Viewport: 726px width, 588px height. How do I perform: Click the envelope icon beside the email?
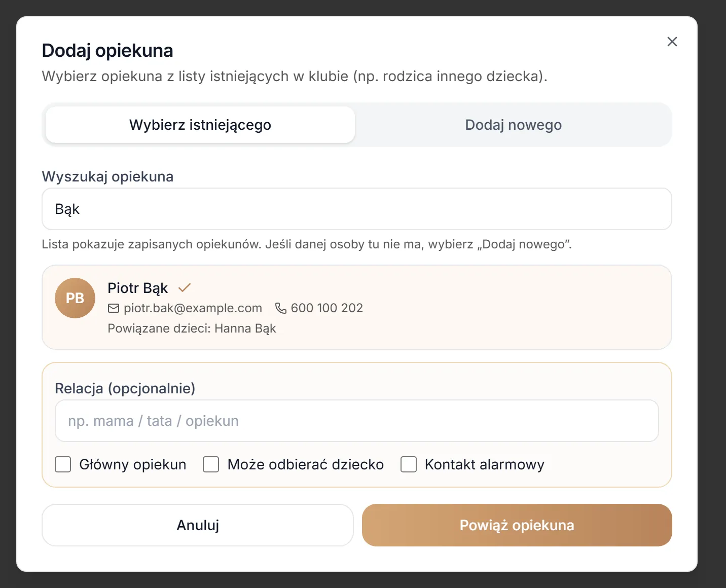pyautogui.click(x=114, y=308)
